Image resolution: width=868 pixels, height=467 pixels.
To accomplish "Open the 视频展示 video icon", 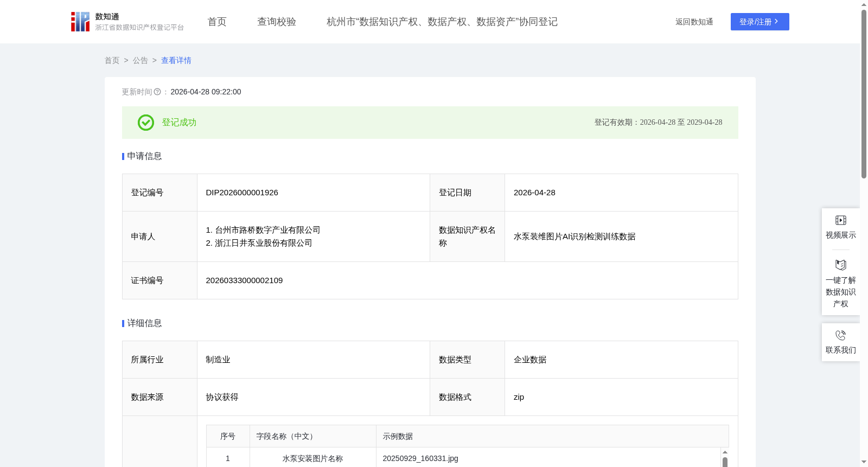I will pos(841,220).
